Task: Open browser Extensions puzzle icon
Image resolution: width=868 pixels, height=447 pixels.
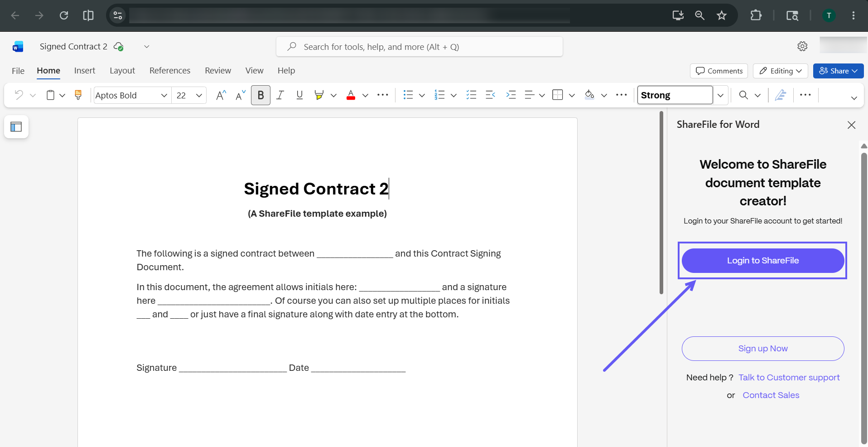Action: [x=756, y=15]
